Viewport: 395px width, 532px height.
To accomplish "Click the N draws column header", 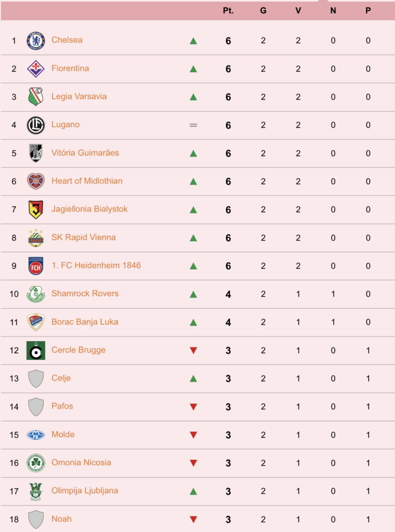I will click(x=333, y=10).
